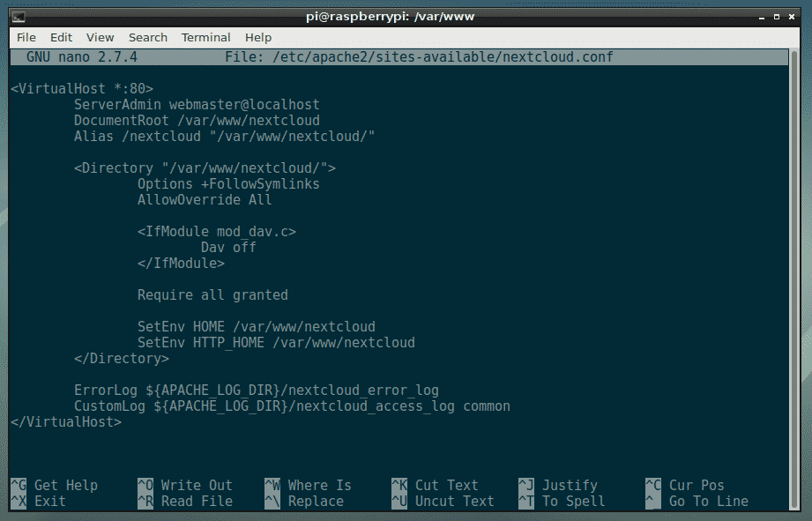Click the terminal icon in title bar

(x=19, y=17)
